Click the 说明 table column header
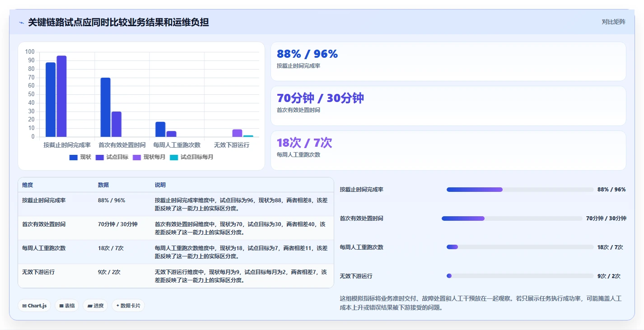This screenshot has height=330, width=644. click(160, 185)
